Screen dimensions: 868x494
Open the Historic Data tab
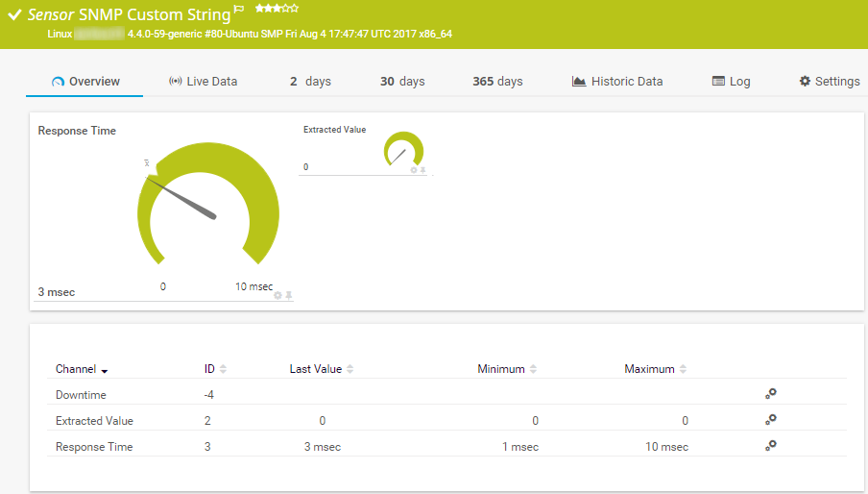(616, 82)
